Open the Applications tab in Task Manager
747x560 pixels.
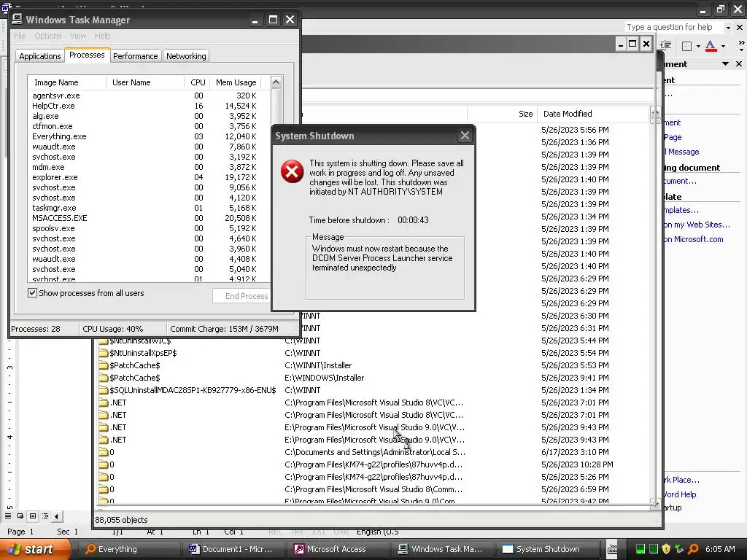[x=40, y=55]
